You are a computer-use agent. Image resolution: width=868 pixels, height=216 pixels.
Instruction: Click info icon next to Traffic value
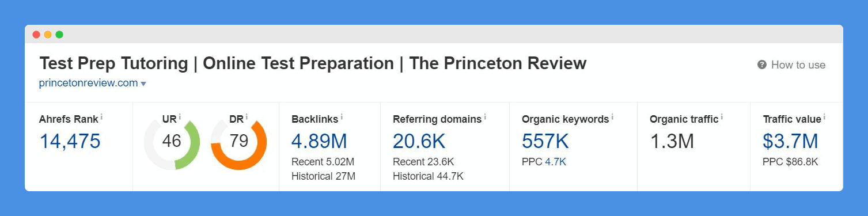pos(824,117)
